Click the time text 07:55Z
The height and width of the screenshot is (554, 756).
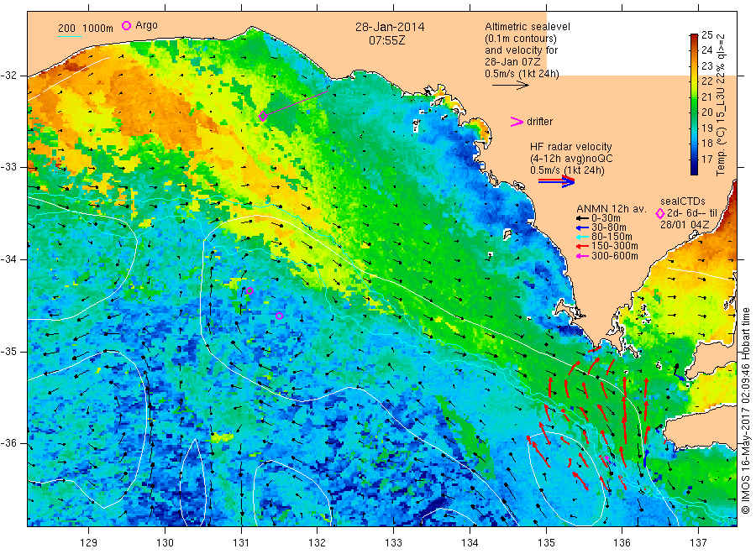387,40
